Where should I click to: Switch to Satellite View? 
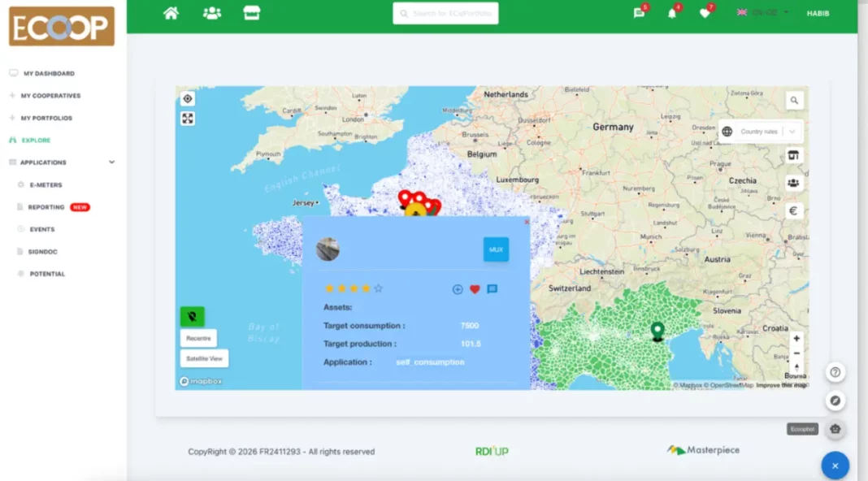click(204, 358)
